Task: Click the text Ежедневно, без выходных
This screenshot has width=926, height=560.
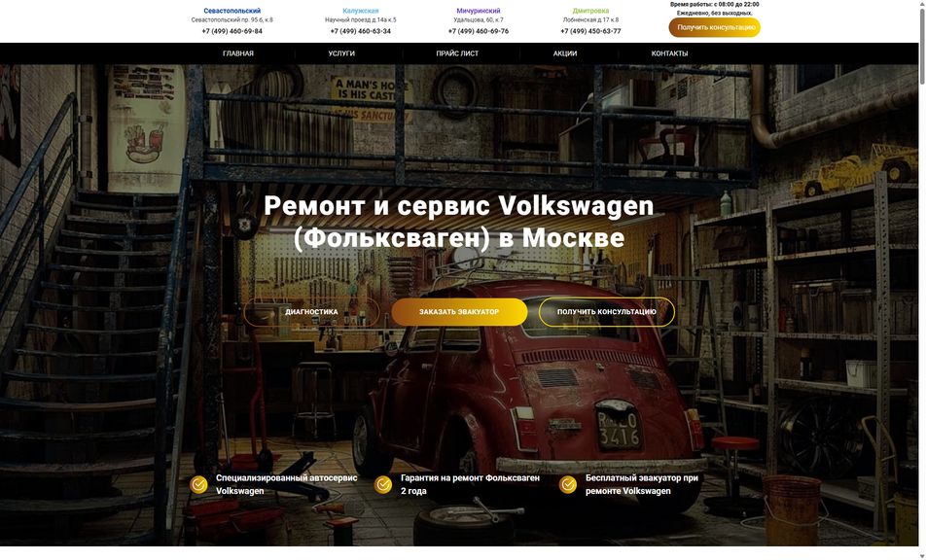Action: click(715, 13)
